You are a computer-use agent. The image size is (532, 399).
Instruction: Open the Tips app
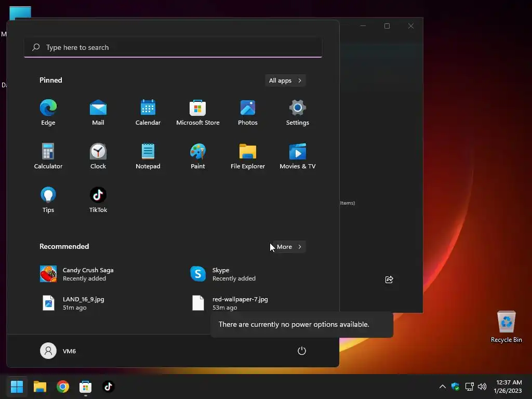click(x=48, y=200)
